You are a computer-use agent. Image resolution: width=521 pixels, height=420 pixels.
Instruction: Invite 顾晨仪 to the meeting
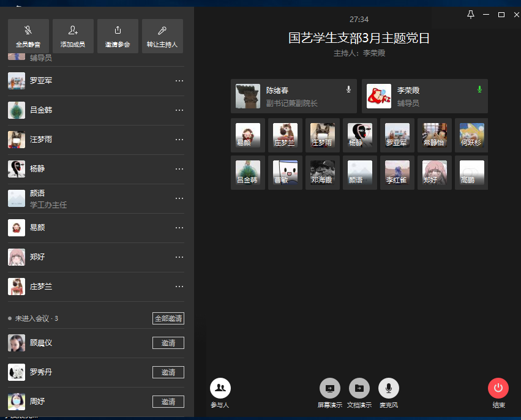pos(168,343)
